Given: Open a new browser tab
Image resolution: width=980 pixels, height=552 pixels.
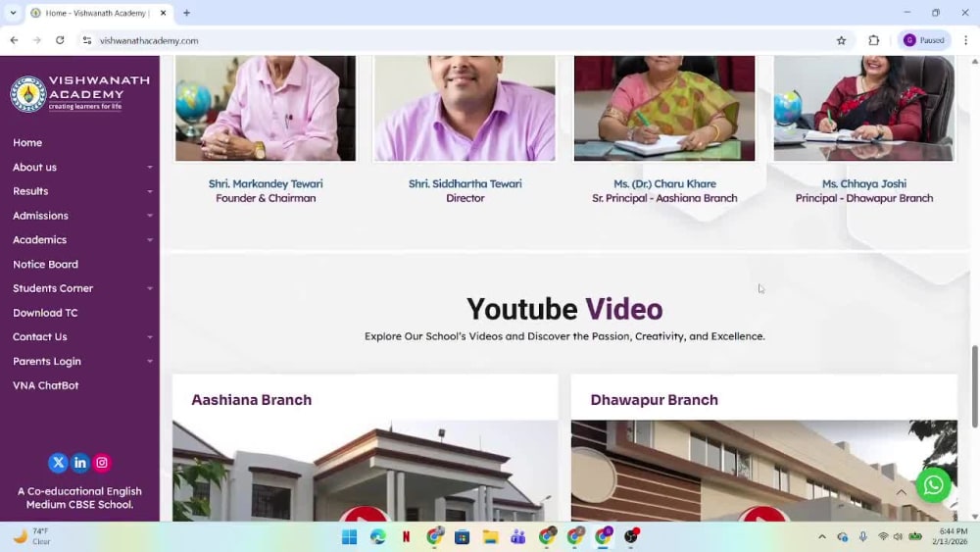Looking at the screenshot, I should [x=186, y=13].
